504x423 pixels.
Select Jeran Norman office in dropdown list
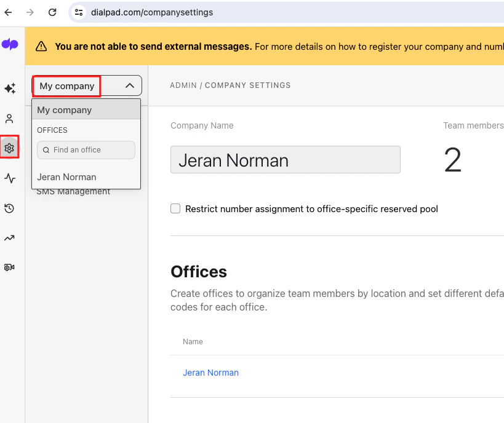pos(86,177)
